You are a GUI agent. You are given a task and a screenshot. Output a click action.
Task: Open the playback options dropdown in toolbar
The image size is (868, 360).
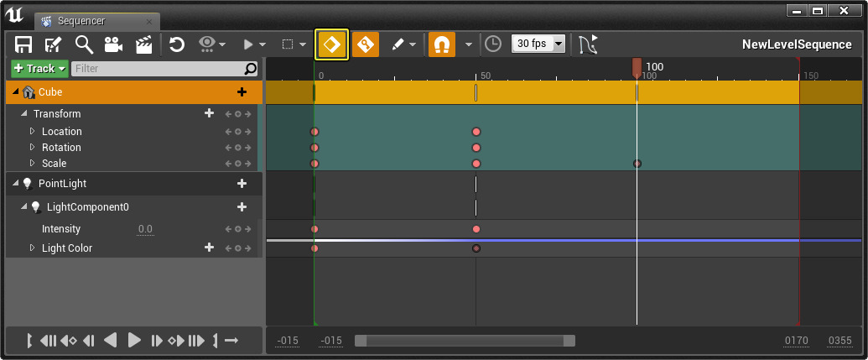coord(255,44)
